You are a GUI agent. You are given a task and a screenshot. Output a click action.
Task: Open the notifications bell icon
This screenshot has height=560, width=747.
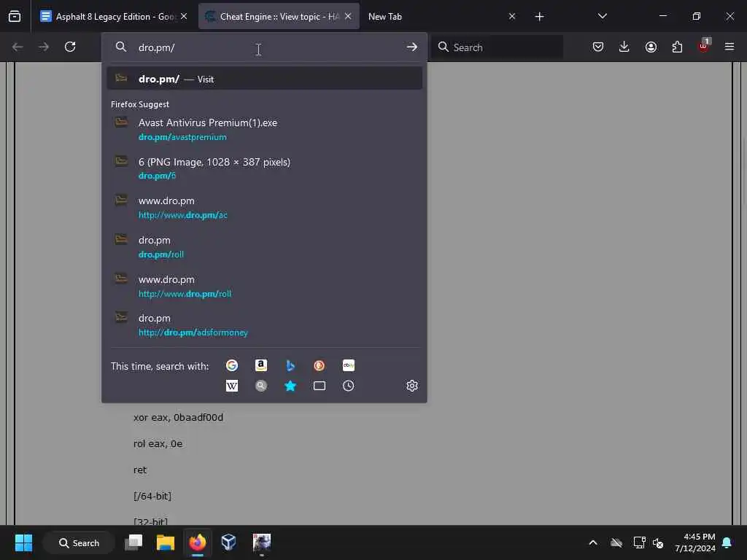click(x=727, y=542)
